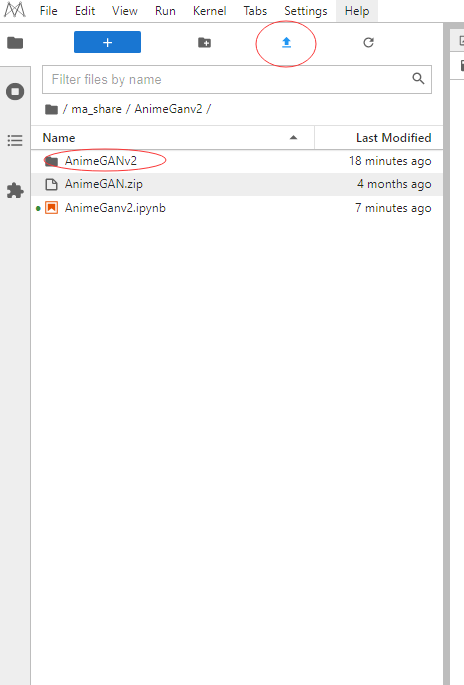The image size is (464, 685).
Task: Go to root folder breadcrumb icon
Action: tap(52, 109)
